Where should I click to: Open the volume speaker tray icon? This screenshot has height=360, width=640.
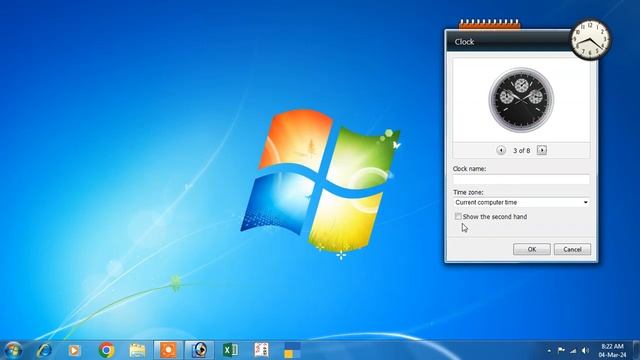(585, 350)
